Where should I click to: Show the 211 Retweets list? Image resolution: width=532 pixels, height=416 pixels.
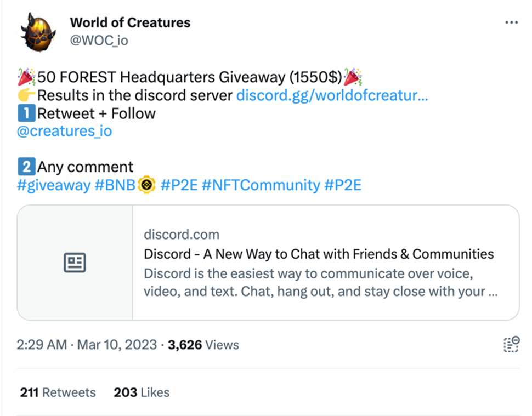coord(58,392)
